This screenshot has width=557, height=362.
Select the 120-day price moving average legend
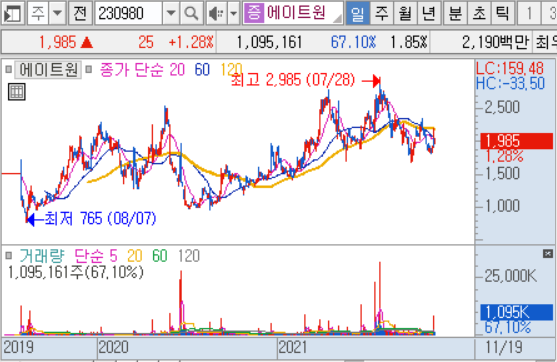click(231, 70)
